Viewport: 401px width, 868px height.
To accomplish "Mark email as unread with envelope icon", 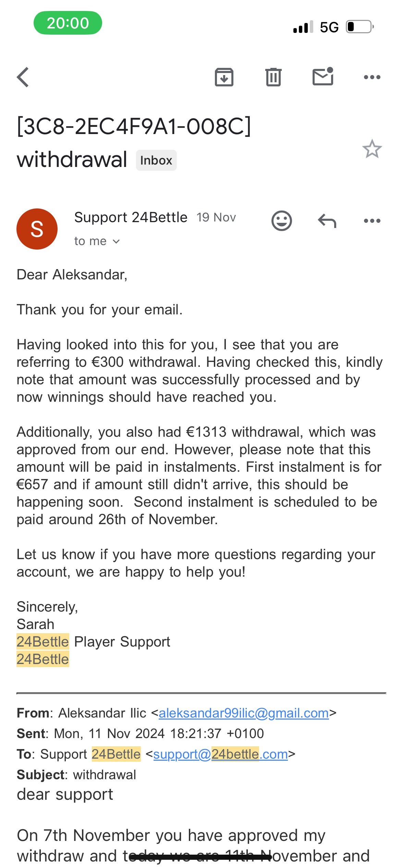I will pyautogui.click(x=323, y=76).
